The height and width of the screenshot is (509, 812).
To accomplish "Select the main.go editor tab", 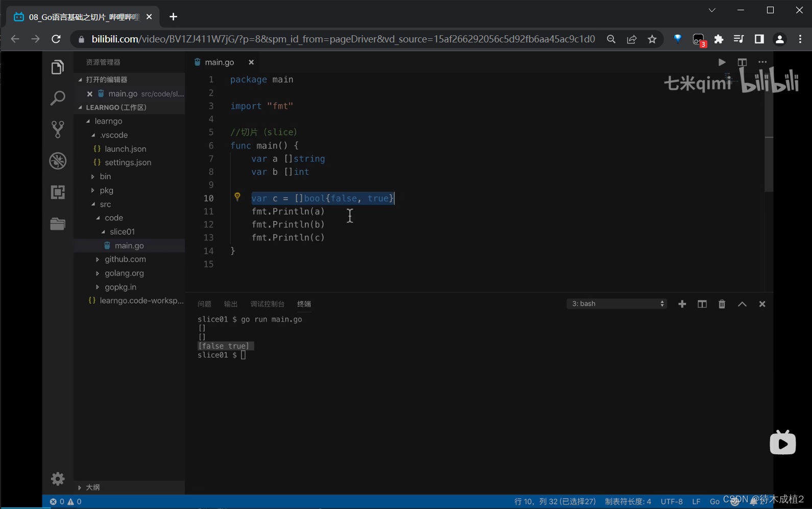I will click(x=219, y=62).
